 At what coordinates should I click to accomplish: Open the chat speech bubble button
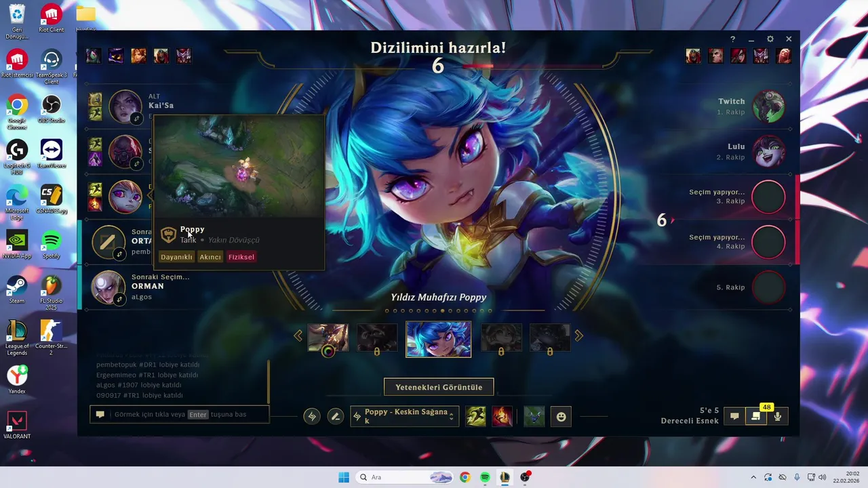[x=734, y=416]
